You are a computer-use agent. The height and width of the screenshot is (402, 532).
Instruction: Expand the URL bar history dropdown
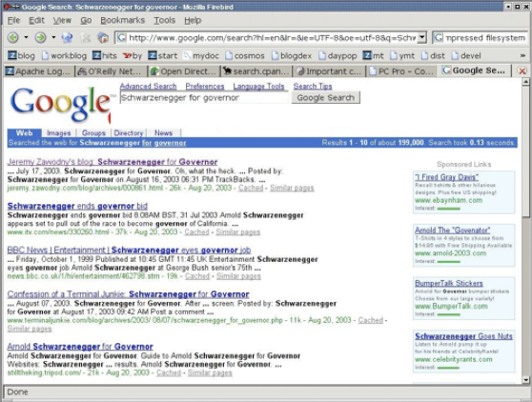tap(421, 37)
